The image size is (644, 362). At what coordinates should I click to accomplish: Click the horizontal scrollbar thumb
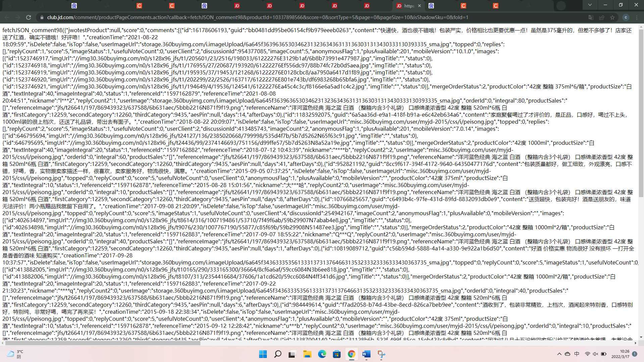(103, 343)
